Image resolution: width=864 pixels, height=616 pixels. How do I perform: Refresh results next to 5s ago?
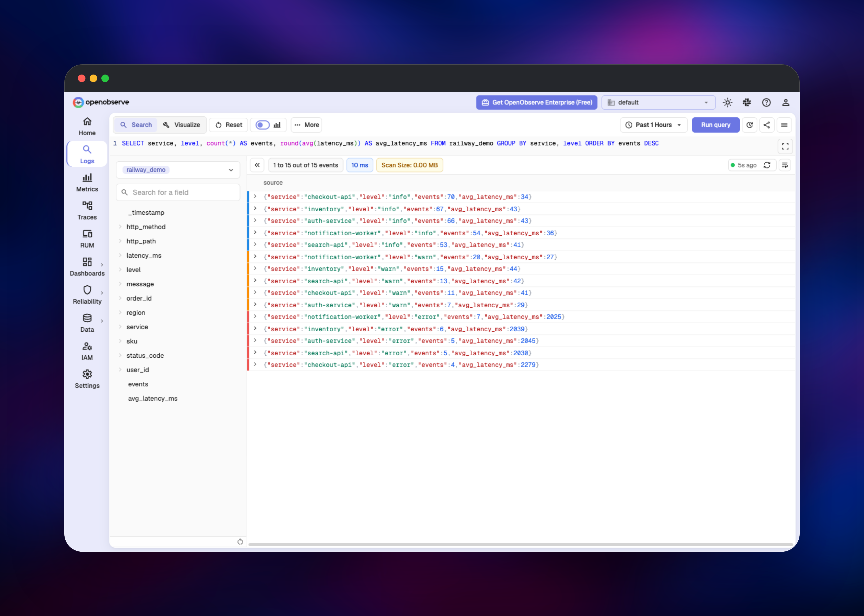click(x=767, y=165)
